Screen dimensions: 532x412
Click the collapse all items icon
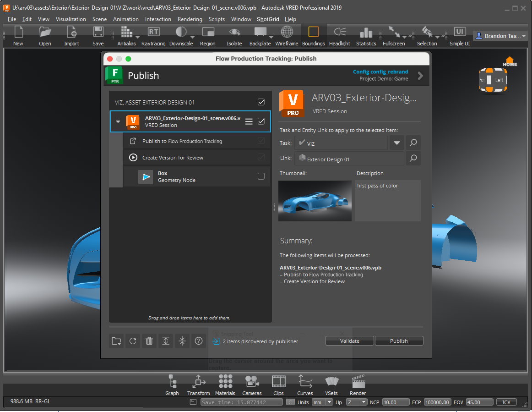(x=182, y=341)
